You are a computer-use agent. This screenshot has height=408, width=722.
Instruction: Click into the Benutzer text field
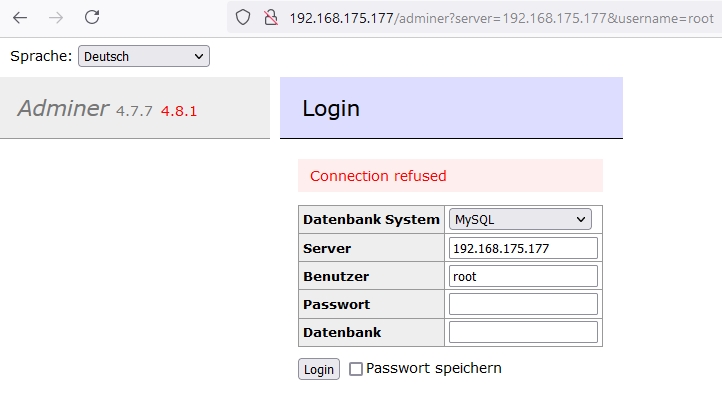[523, 276]
